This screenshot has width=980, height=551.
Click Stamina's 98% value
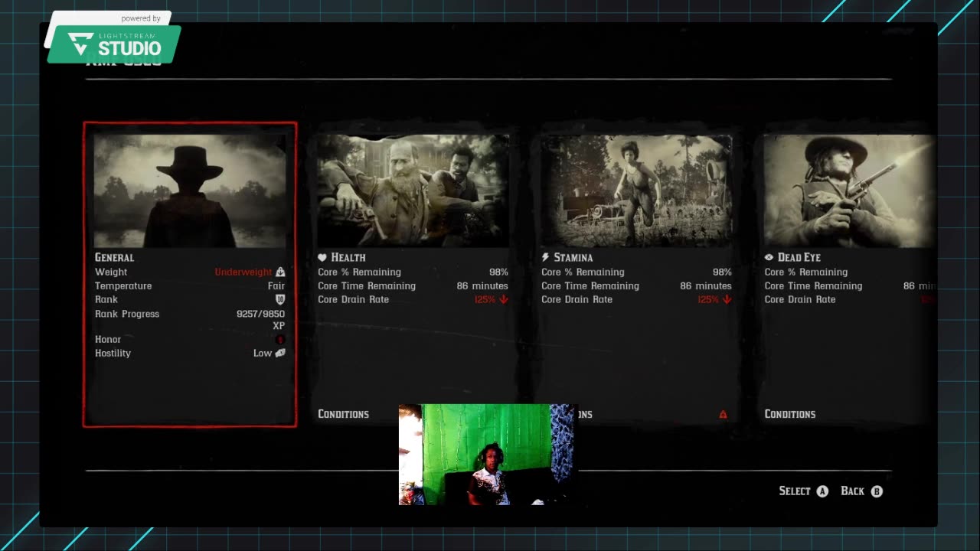(722, 272)
